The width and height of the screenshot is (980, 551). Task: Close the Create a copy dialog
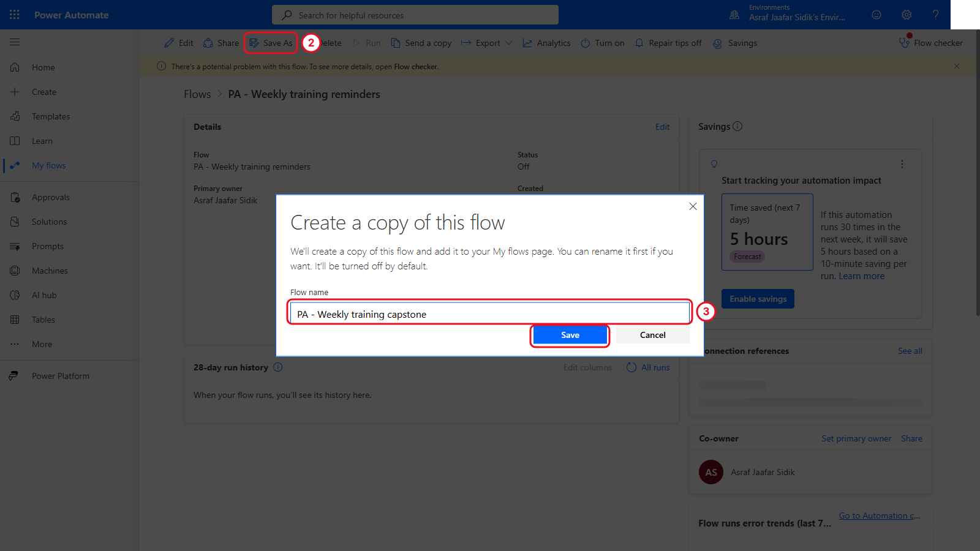pyautogui.click(x=693, y=206)
